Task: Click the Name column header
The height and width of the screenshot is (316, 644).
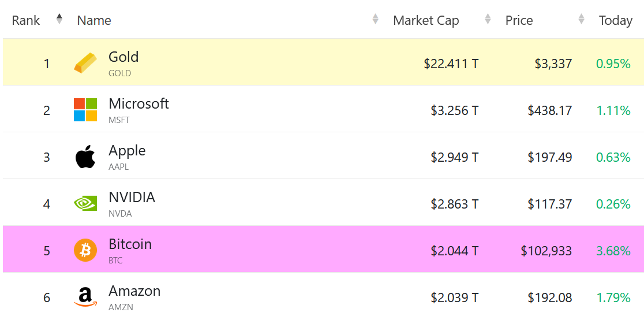Action: pos(94,20)
